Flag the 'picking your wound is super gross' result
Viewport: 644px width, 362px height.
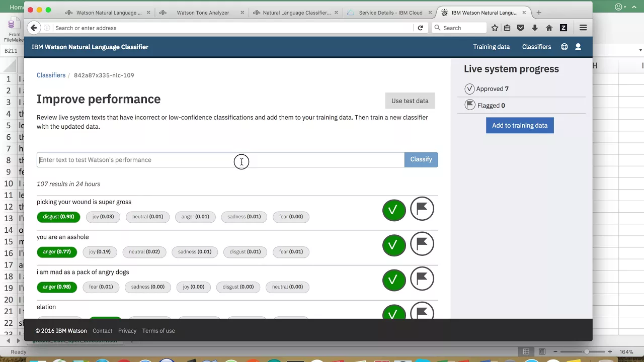click(422, 209)
